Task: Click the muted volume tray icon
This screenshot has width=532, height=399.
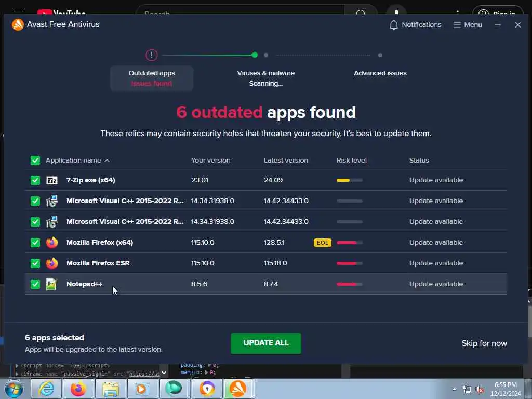Action: (480, 390)
